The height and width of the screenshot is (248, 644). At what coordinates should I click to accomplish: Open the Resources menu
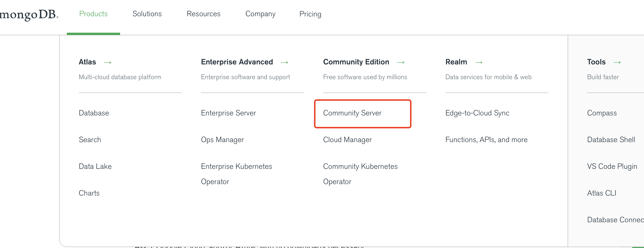pos(204,14)
